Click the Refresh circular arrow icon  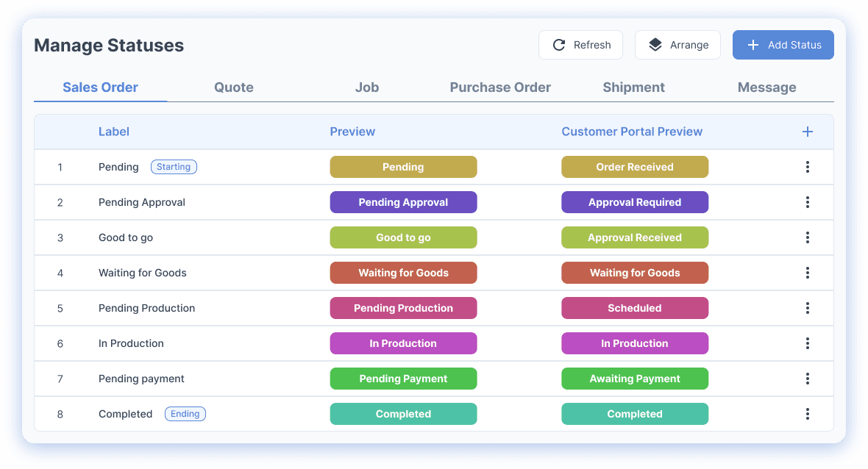pyautogui.click(x=560, y=45)
